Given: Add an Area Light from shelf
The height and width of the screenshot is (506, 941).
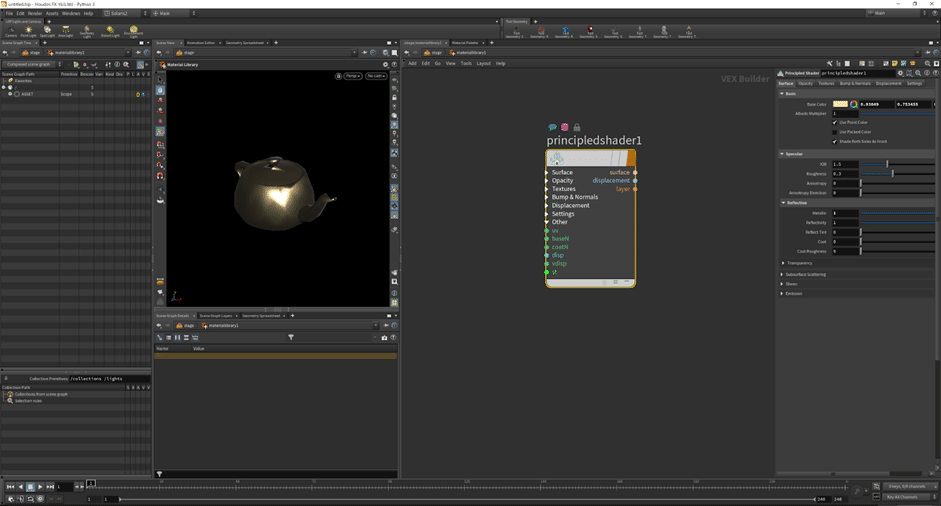Looking at the screenshot, I should click(x=65, y=31).
